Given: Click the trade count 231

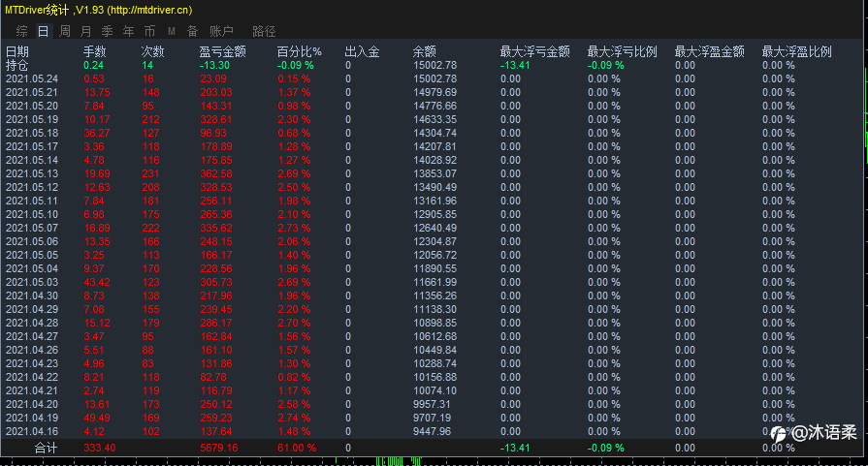Looking at the screenshot, I should 150,173.
